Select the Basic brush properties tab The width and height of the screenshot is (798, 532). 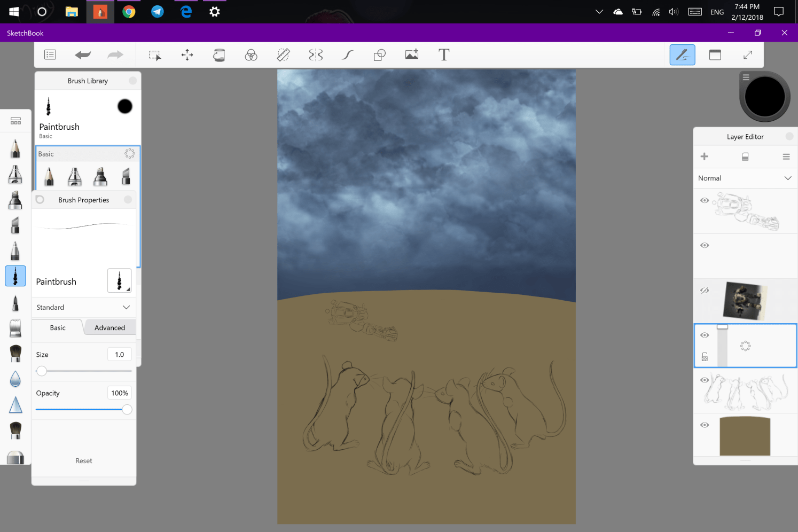pos(58,327)
